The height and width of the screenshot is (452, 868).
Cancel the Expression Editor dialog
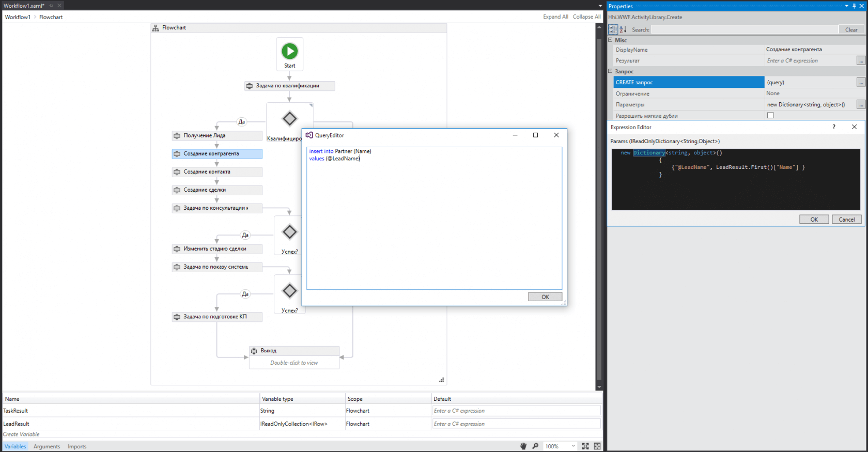point(847,220)
